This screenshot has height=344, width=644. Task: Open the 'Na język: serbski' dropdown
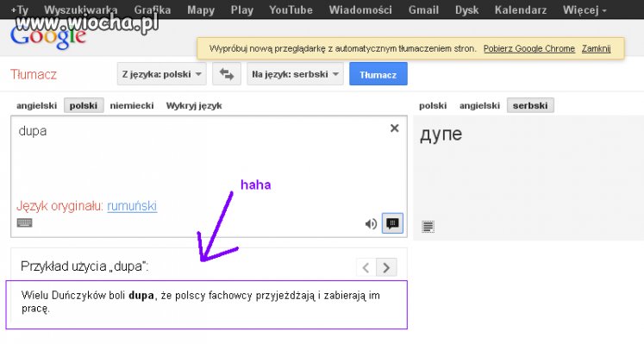pyautogui.click(x=296, y=74)
